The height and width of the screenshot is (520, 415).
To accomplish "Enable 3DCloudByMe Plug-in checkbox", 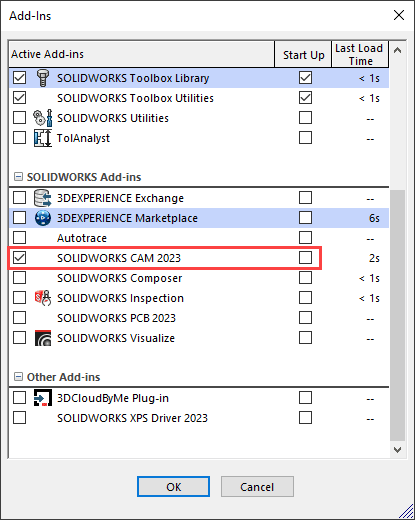I will click(19, 398).
